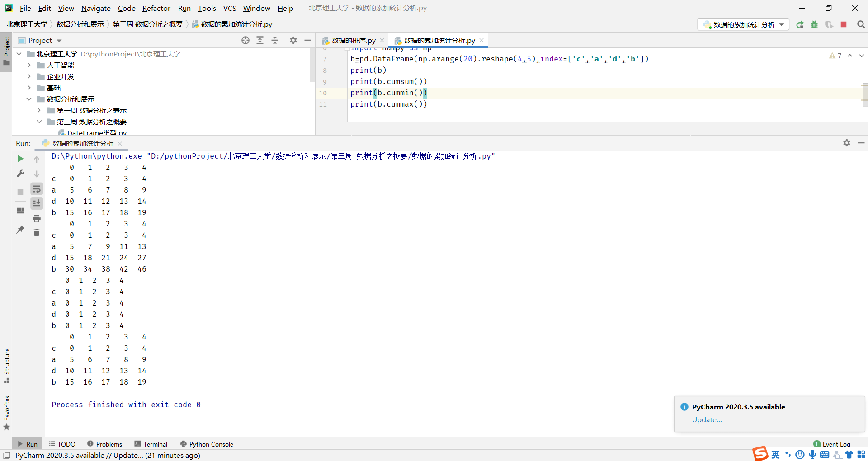
Task: Open the Python Console tool window
Action: point(207,444)
